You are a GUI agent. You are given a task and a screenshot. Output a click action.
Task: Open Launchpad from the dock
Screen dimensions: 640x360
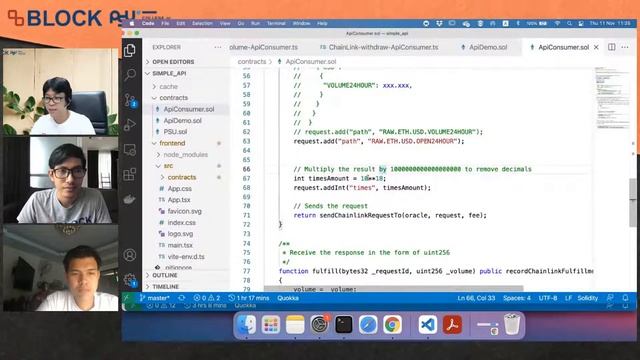(270, 325)
